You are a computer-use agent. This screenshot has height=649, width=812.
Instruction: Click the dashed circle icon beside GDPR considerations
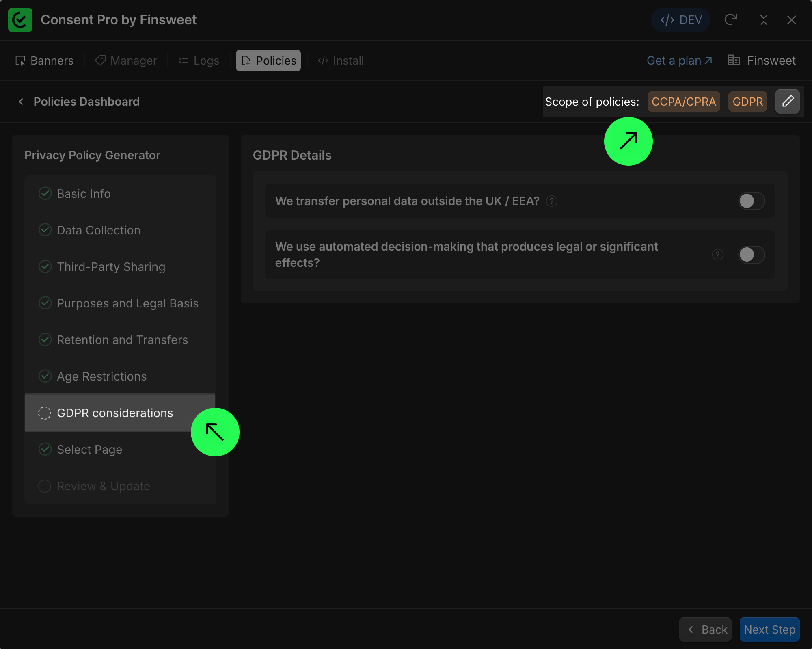45,413
